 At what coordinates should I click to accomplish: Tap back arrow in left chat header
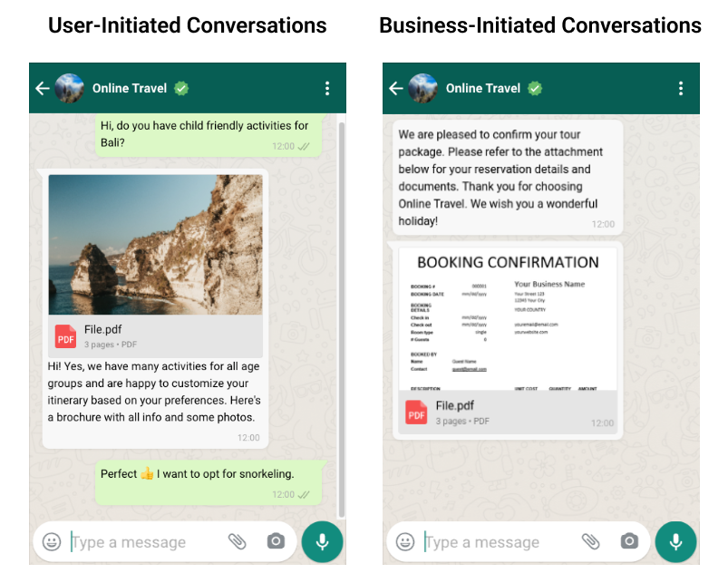43,88
